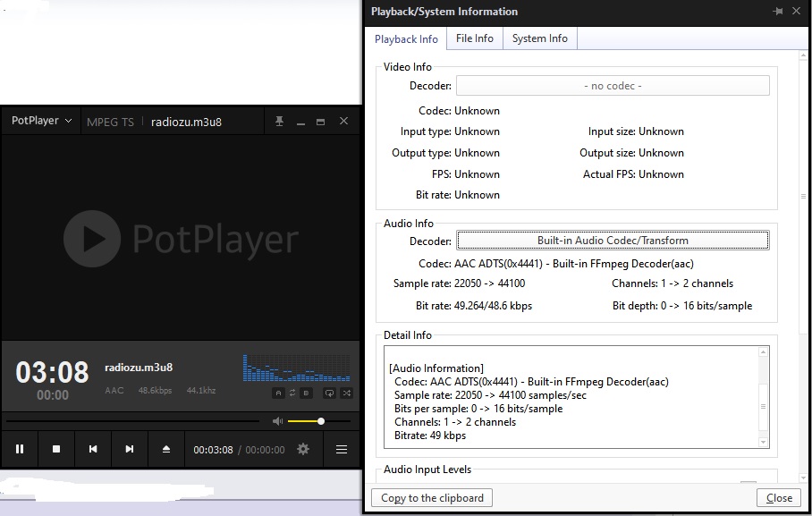Open the video Decoder 'no codec' box
The image size is (812, 516).
point(612,86)
